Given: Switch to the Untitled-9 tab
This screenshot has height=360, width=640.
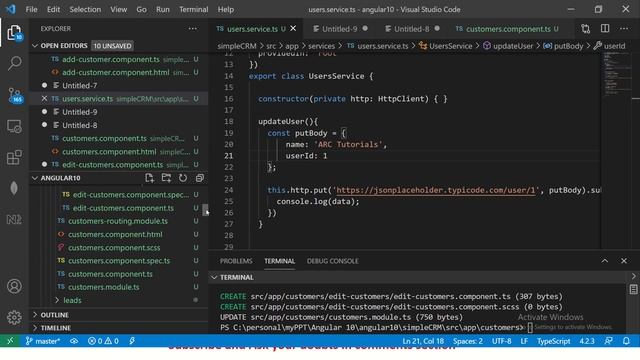Looking at the screenshot, I should 340,29.
